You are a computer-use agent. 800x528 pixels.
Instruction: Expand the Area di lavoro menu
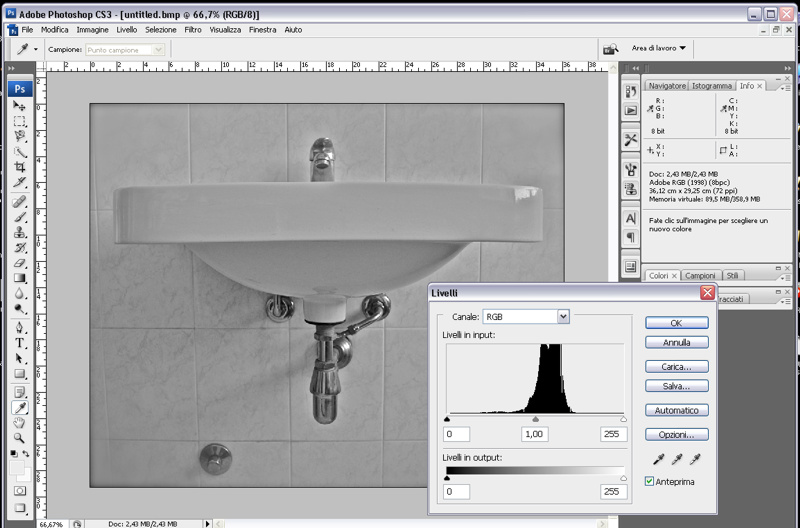659,47
